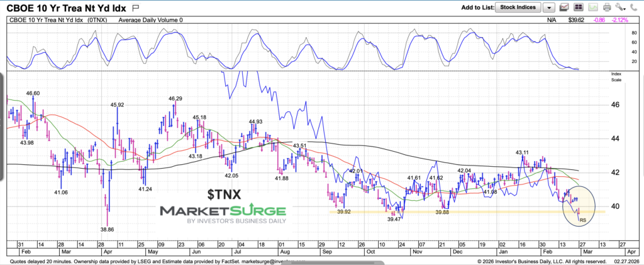This screenshot has width=644, height=265.
Task: Click the 02.27.2026 date stamp
Action: (626, 261)
